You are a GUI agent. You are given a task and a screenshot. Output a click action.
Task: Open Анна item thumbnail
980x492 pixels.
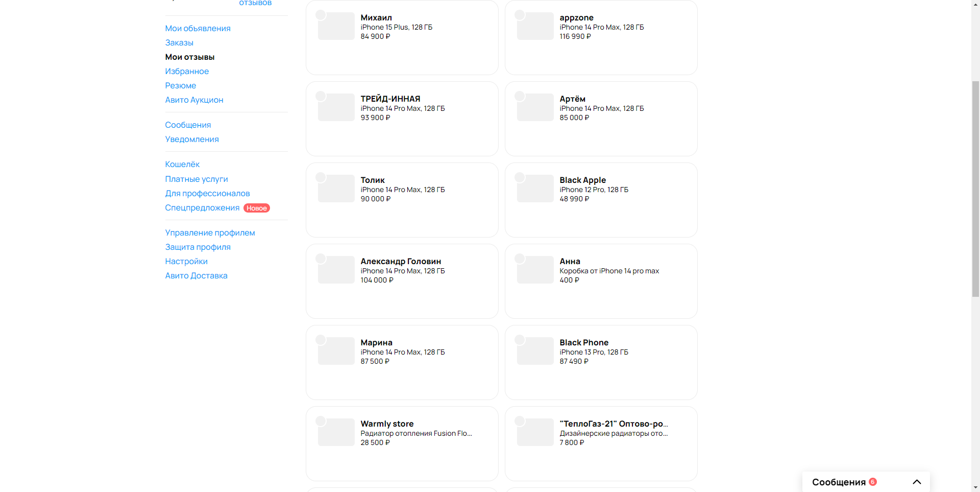535,270
